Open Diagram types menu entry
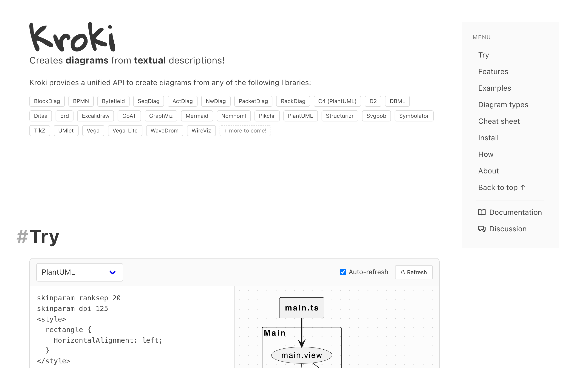Viewport: 588px width, 368px height. 503,105
